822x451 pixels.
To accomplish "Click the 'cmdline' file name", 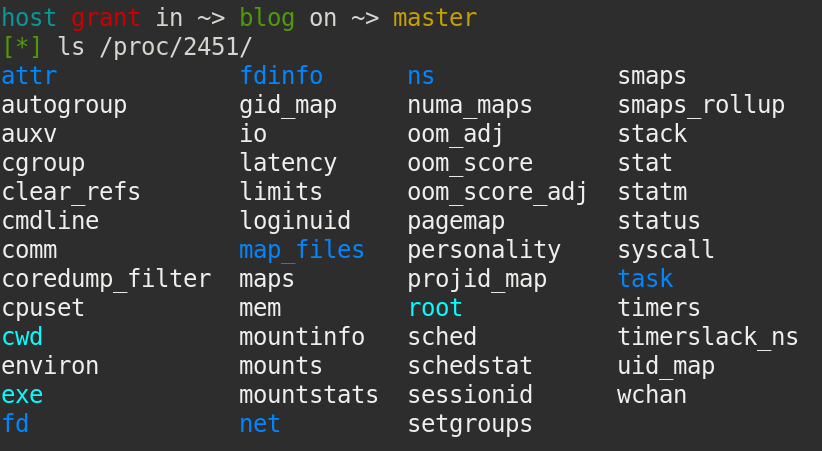I will (50, 221).
